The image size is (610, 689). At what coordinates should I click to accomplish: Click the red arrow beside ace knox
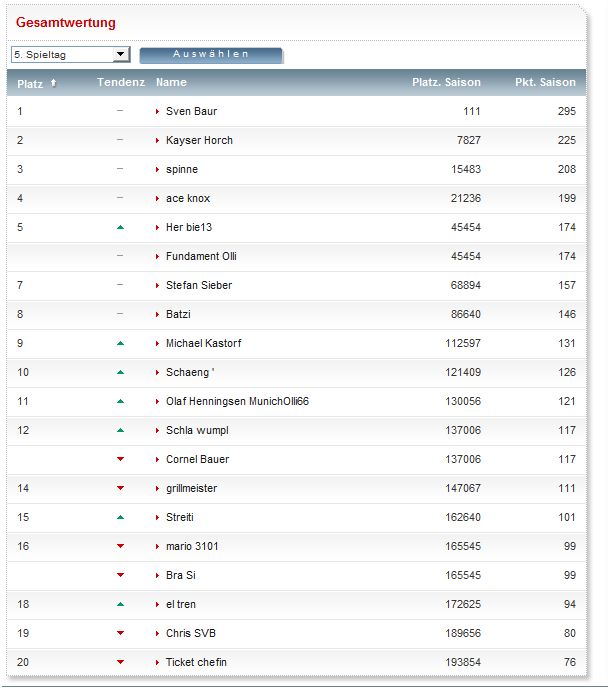[157, 198]
